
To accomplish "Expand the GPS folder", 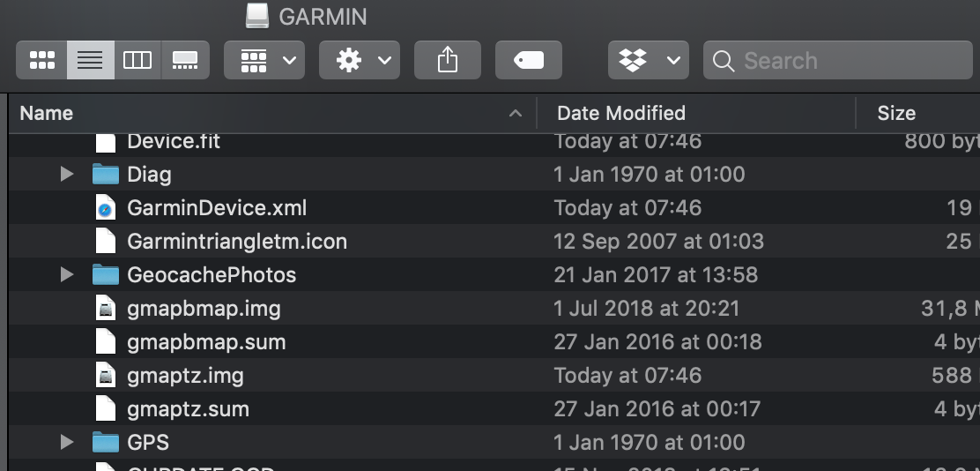I will tap(67, 442).
